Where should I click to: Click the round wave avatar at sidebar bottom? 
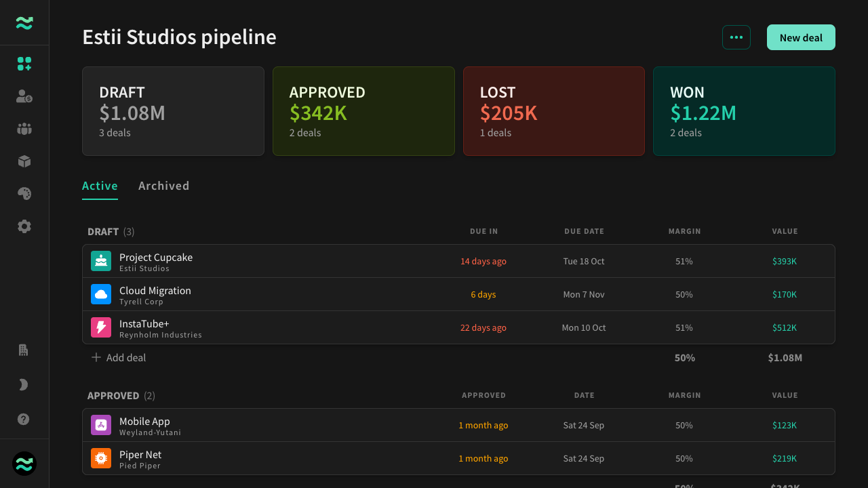[24, 464]
